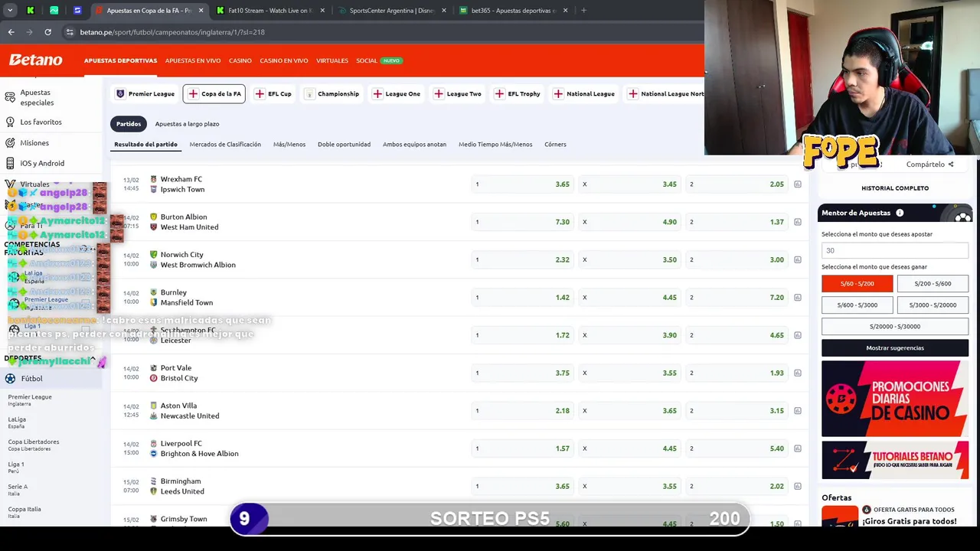The height and width of the screenshot is (551, 980).
Task: Open Social top menu item
Action: (367, 60)
